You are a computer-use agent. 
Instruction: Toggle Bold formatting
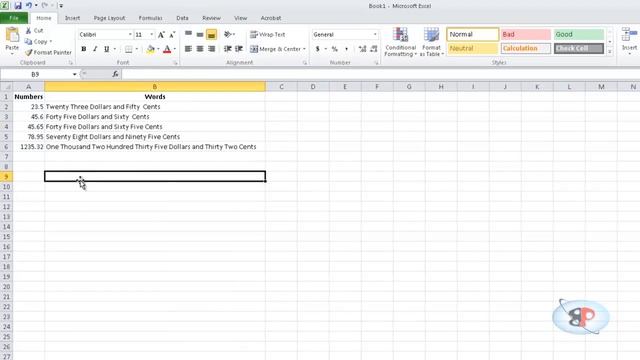click(84, 49)
